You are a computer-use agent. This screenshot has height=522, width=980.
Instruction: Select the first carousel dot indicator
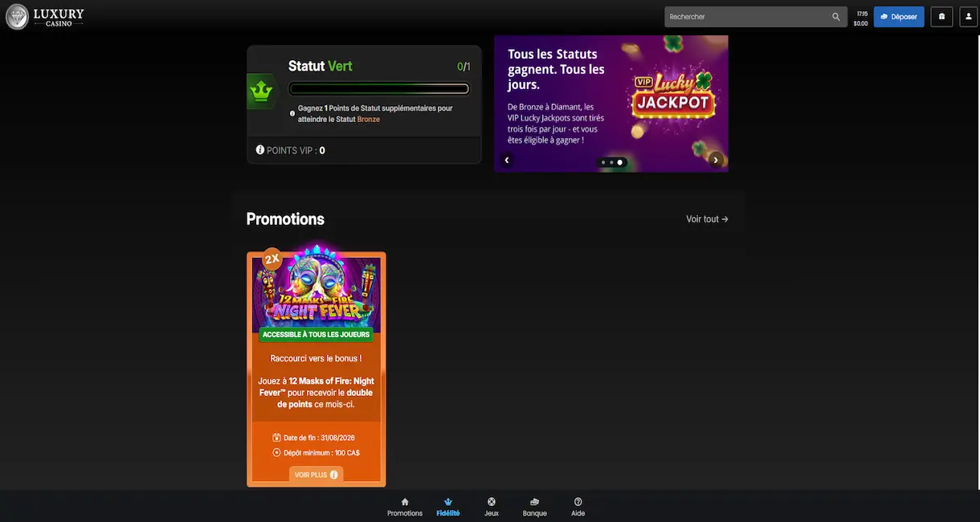603,162
